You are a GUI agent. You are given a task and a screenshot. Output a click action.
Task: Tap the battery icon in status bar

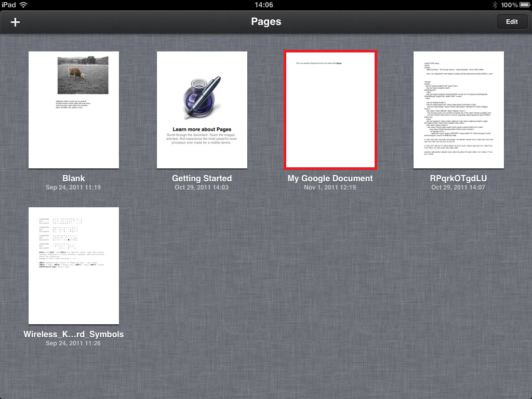(x=524, y=5)
